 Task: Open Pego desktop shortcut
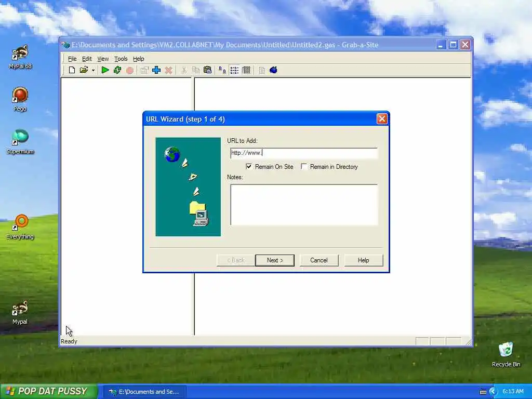pyautogui.click(x=20, y=99)
